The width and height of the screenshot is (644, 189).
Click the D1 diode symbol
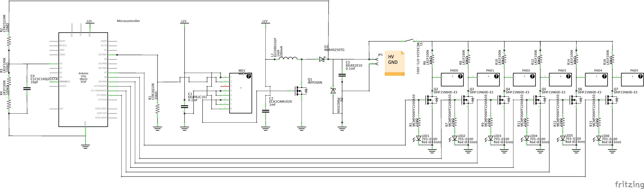click(322, 59)
